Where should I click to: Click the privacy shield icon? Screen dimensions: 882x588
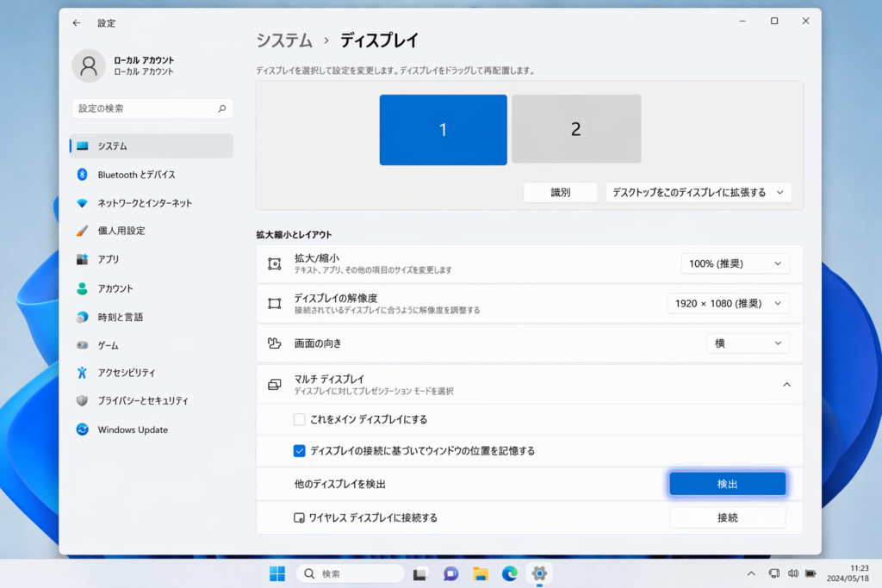82,400
